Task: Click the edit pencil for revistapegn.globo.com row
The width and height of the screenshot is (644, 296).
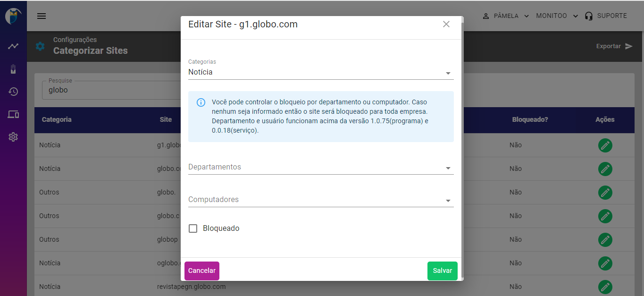Action: (605, 287)
